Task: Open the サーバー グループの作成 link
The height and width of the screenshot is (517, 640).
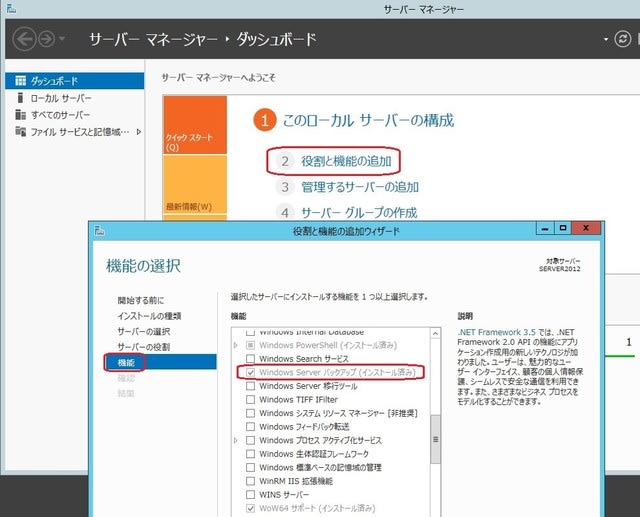Action: (x=359, y=213)
